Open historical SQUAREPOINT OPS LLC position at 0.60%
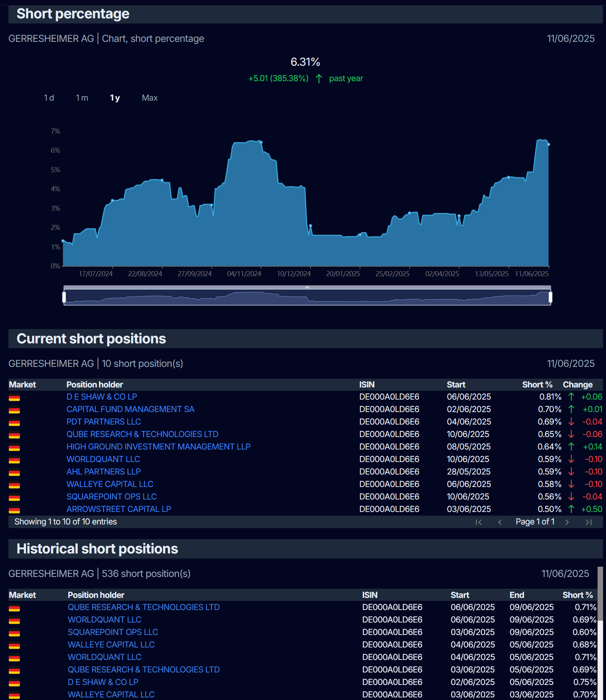The width and height of the screenshot is (606, 700). point(113,632)
